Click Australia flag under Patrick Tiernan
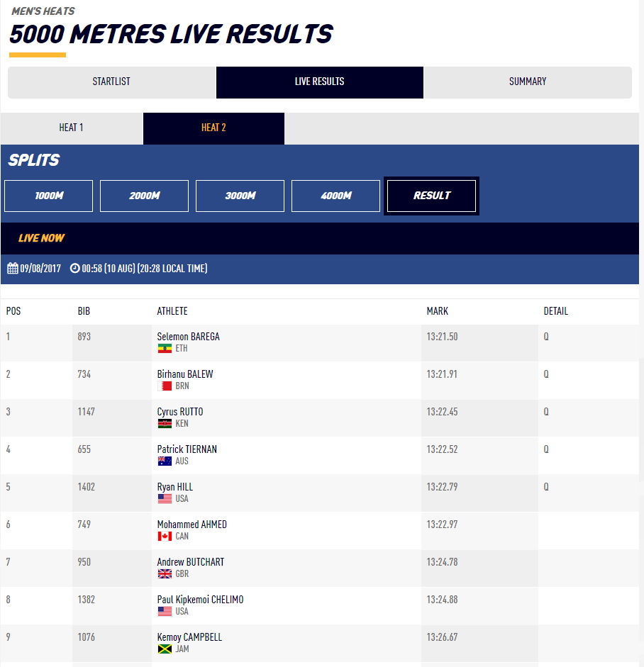 click(165, 461)
